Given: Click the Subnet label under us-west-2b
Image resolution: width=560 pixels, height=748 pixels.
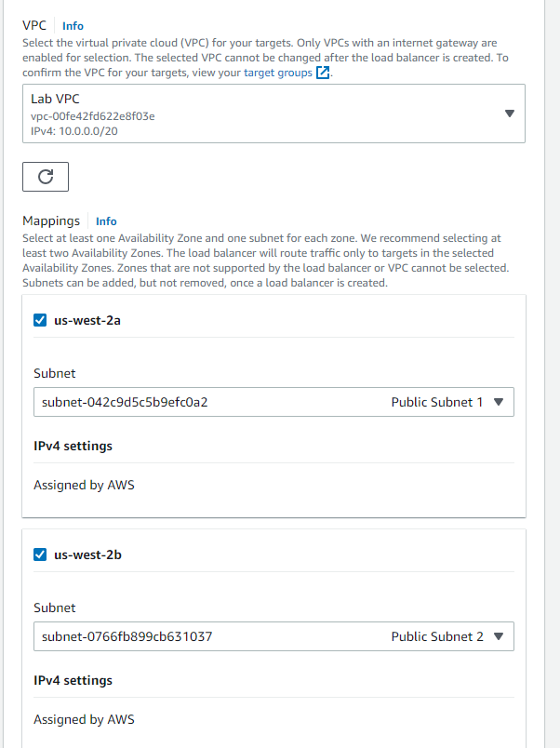Looking at the screenshot, I should click(54, 608).
